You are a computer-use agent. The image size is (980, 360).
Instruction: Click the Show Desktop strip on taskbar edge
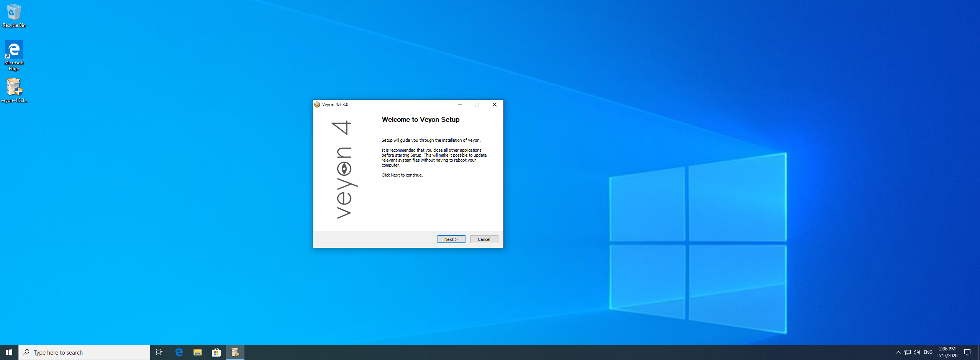tap(978, 352)
